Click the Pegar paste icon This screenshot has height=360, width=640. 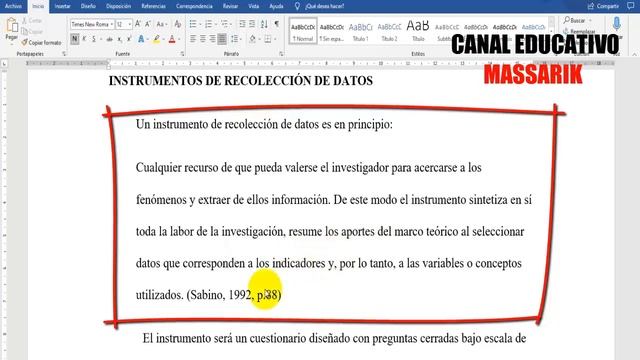coord(11,25)
